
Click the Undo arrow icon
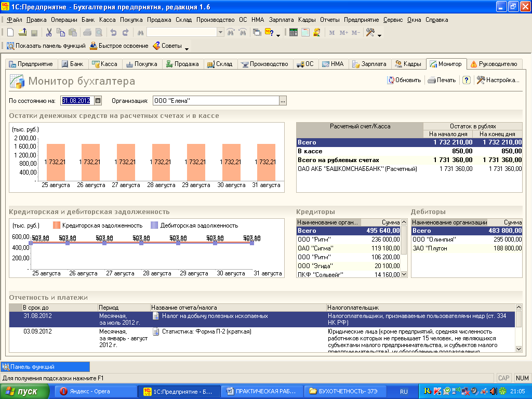113,33
